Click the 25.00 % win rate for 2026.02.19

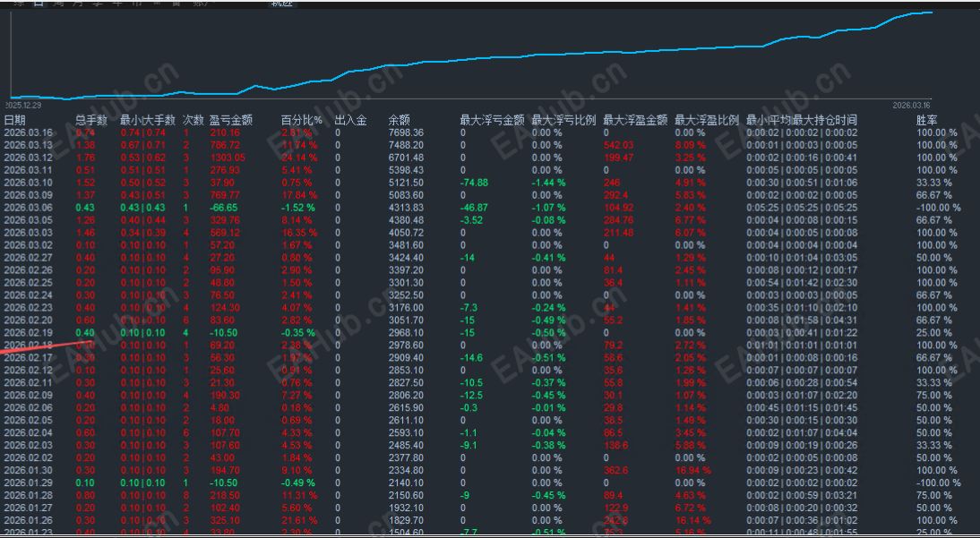click(x=934, y=332)
